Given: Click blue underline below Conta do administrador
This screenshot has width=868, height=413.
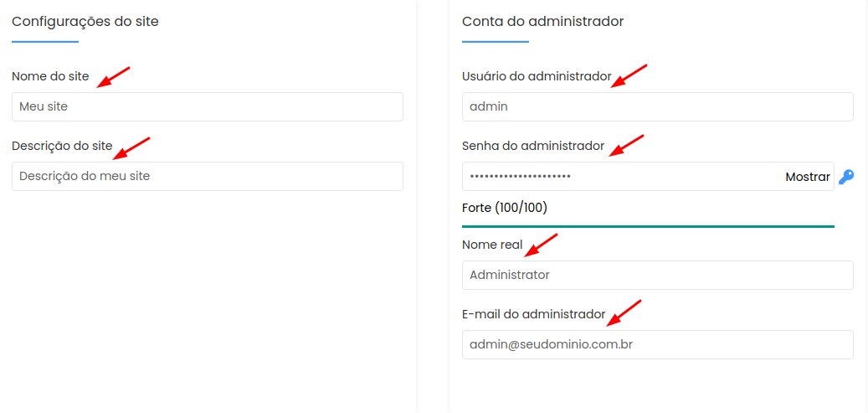Looking at the screenshot, I should (496, 42).
